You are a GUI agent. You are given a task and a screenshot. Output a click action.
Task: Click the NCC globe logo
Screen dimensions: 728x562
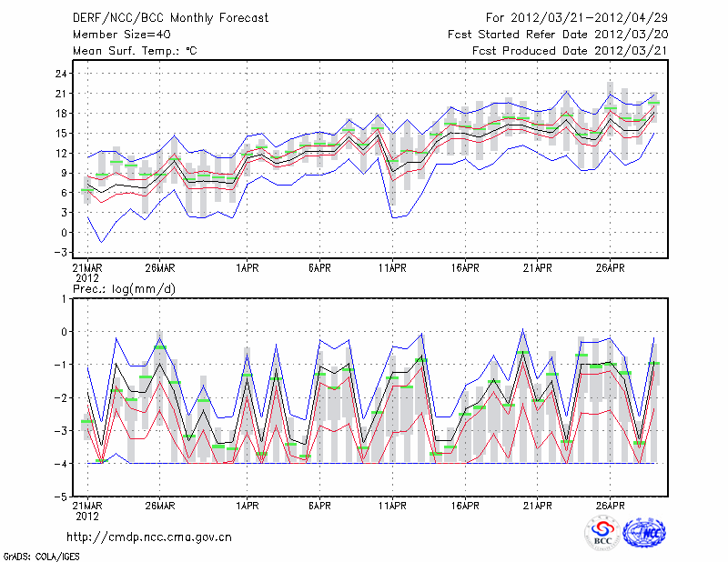[643, 534]
